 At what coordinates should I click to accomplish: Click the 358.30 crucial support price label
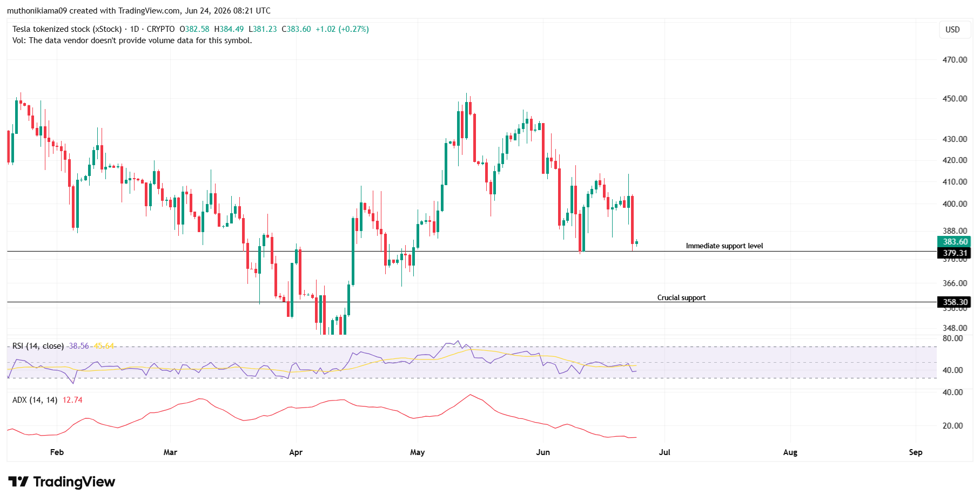click(955, 302)
